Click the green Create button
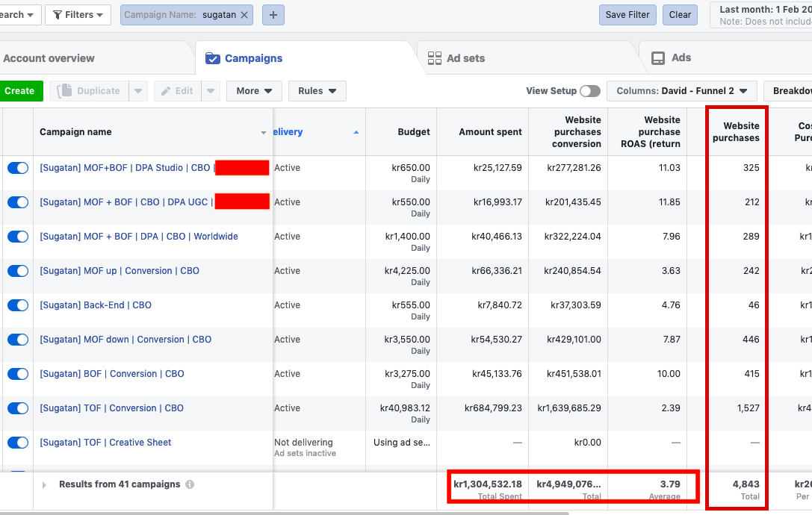 pyautogui.click(x=21, y=91)
